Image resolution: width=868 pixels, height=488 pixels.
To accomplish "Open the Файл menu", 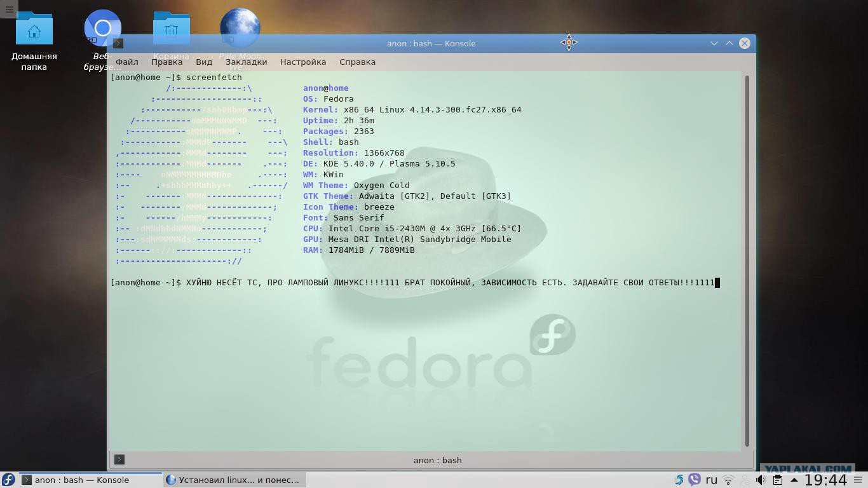I will pyautogui.click(x=127, y=62).
